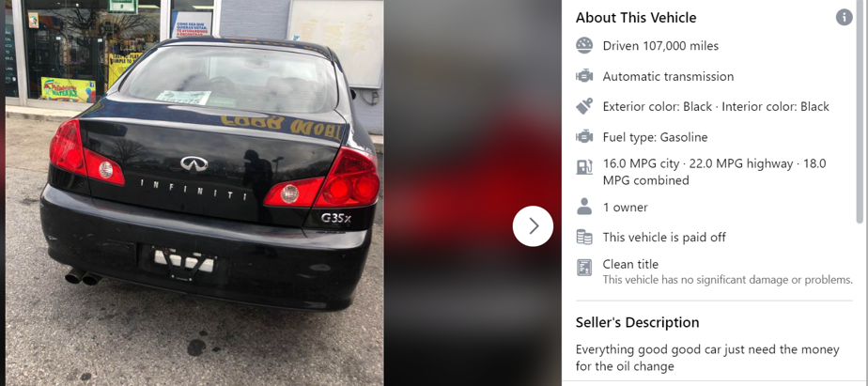868x386 pixels.
Task: Click the coins icon beside paid off
Action: pyautogui.click(x=584, y=237)
